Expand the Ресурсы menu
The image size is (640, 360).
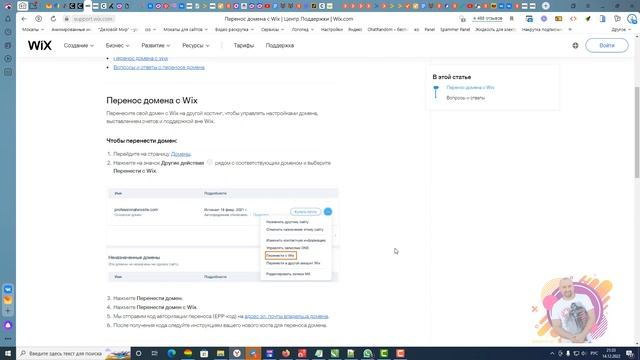[x=196, y=45]
